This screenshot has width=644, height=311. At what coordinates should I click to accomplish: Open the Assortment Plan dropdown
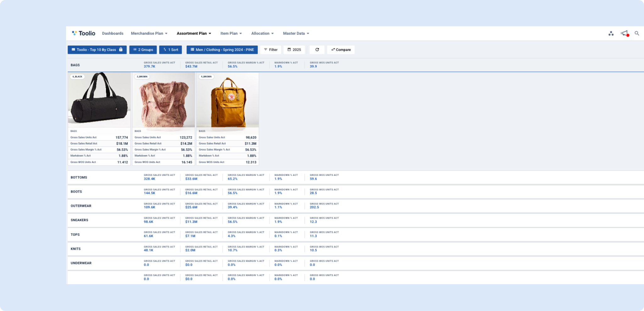pos(194,33)
